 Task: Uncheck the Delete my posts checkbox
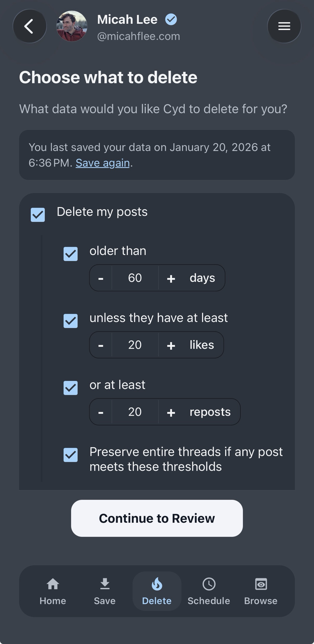pyautogui.click(x=38, y=215)
